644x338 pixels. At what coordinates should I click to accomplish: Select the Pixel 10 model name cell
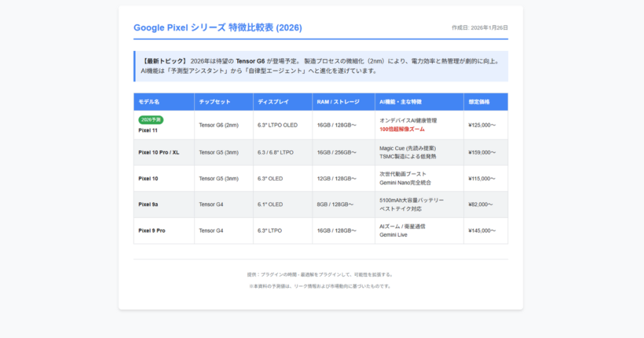[x=148, y=178]
